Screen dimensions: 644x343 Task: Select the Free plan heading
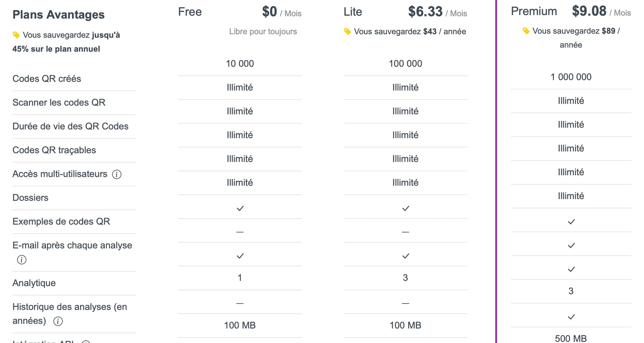190,12
